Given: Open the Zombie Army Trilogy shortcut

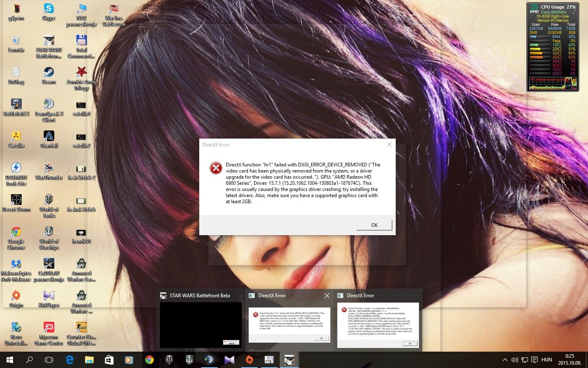Looking at the screenshot, I should (81, 79).
